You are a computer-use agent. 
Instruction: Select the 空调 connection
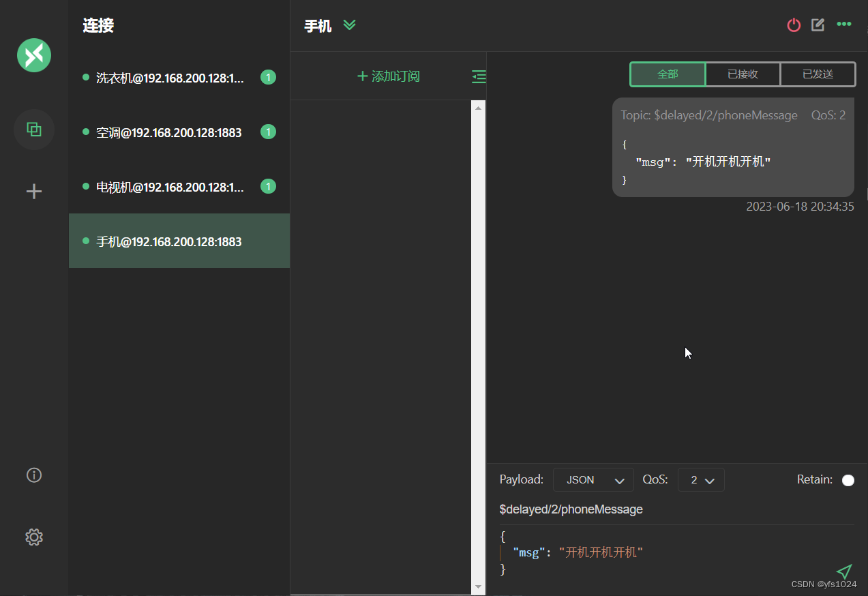(179, 132)
